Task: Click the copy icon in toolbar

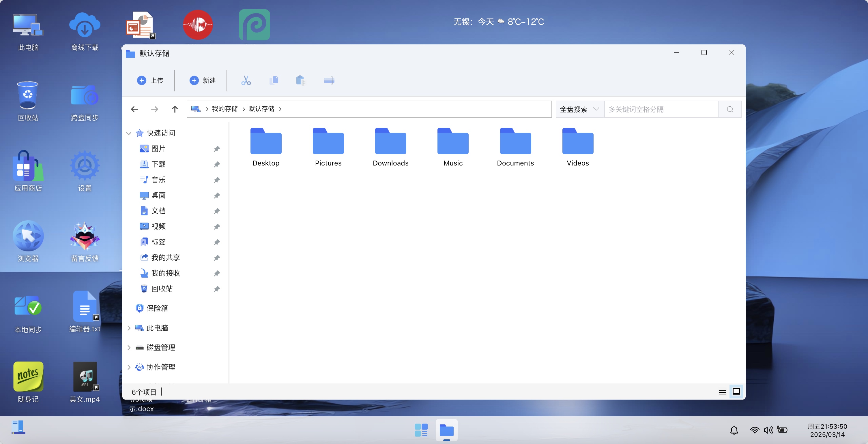Action: click(274, 80)
